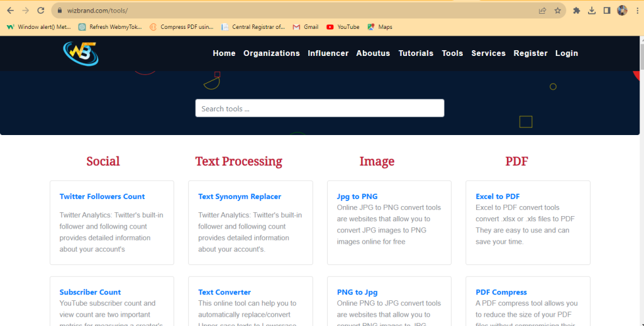Viewport: 644px width, 326px height.
Task: Open the Tools nav menu item
Action: click(x=452, y=53)
